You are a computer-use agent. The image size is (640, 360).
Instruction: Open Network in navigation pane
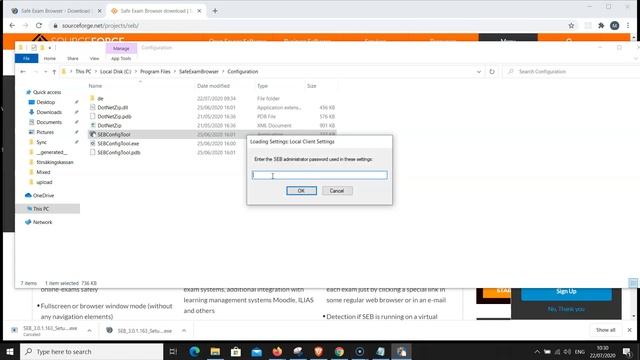click(42, 222)
